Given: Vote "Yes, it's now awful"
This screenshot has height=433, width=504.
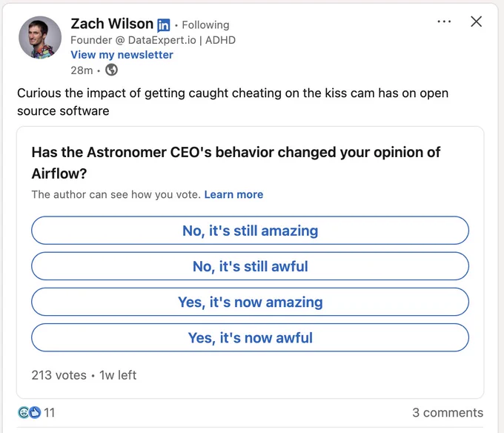Looking at the screenshot, I should click(x=250, y=337).
